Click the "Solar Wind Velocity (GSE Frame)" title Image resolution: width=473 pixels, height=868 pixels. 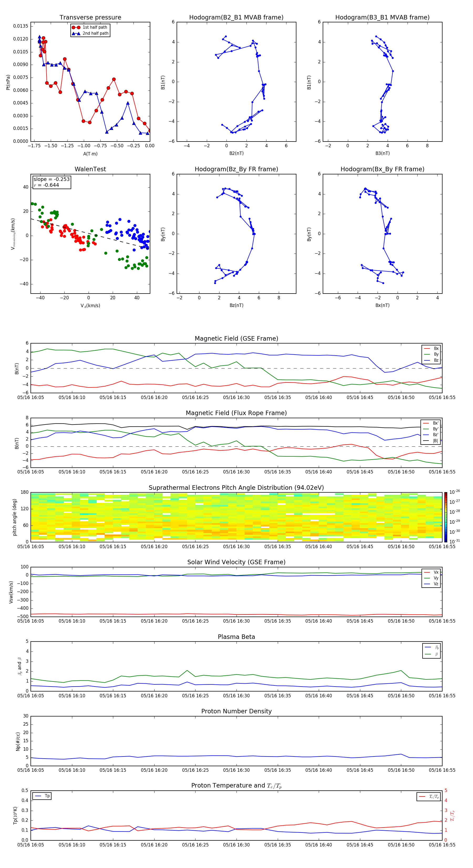coord(236,562)
